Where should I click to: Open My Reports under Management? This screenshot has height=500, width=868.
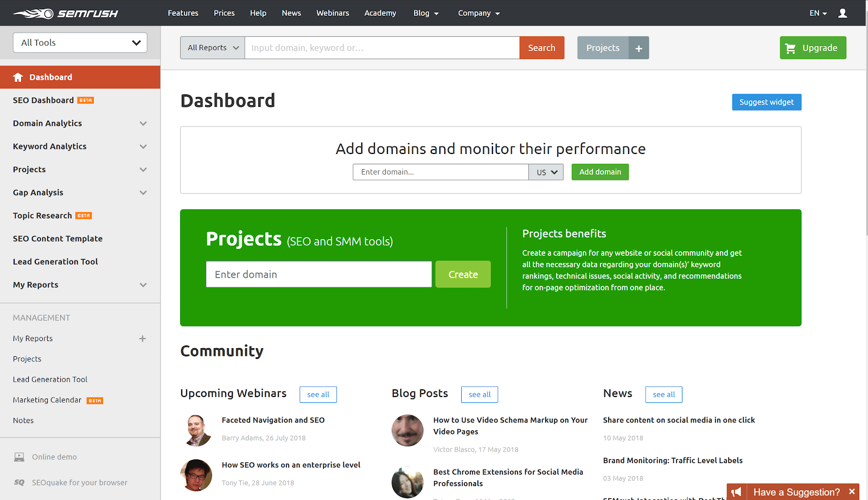pyautogui.click(x=33, y=338)
